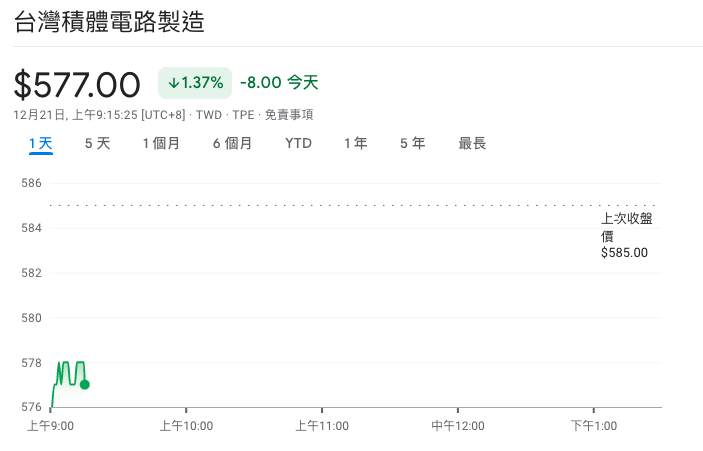Click the 上午11:00 axis label
This screenshot has width=703, height=451.
[x=322, y=426]
